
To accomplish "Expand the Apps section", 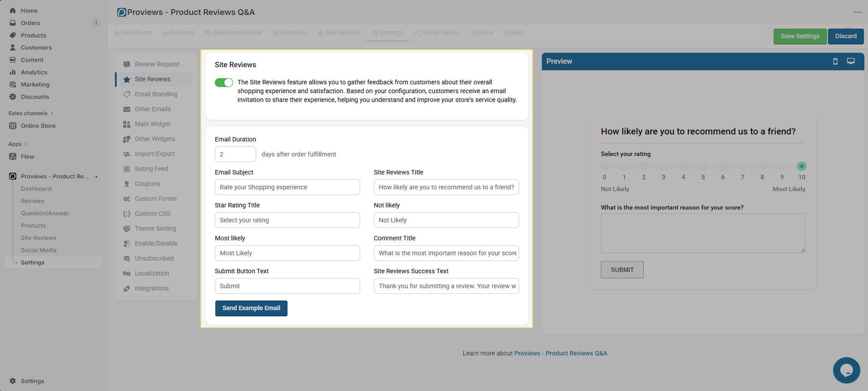I will click(18, 144).
